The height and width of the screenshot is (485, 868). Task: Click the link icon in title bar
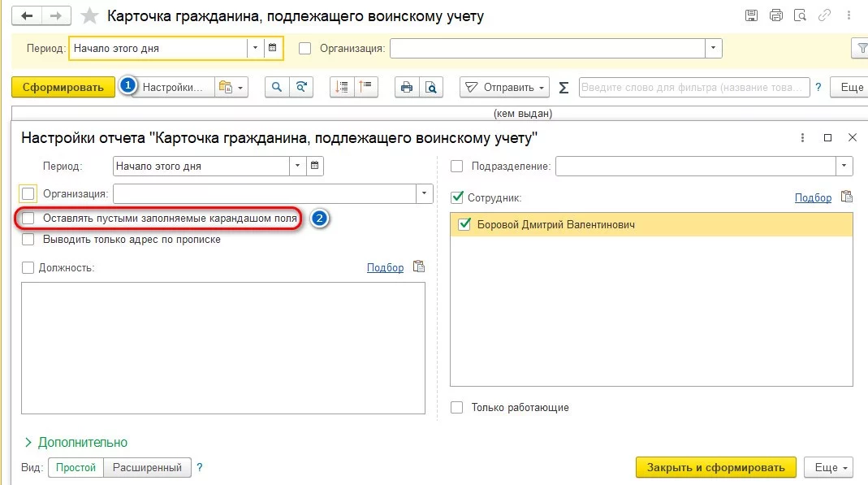coord(824,15)
